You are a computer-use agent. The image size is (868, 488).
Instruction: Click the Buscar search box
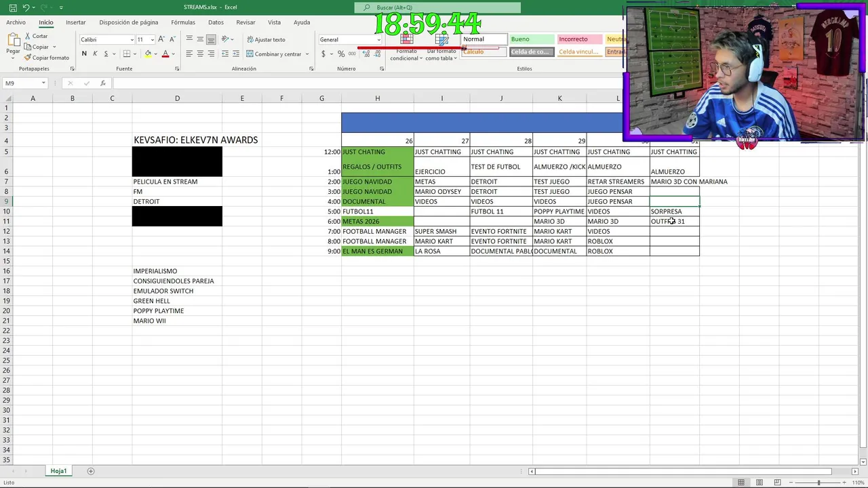pos(437,7)
